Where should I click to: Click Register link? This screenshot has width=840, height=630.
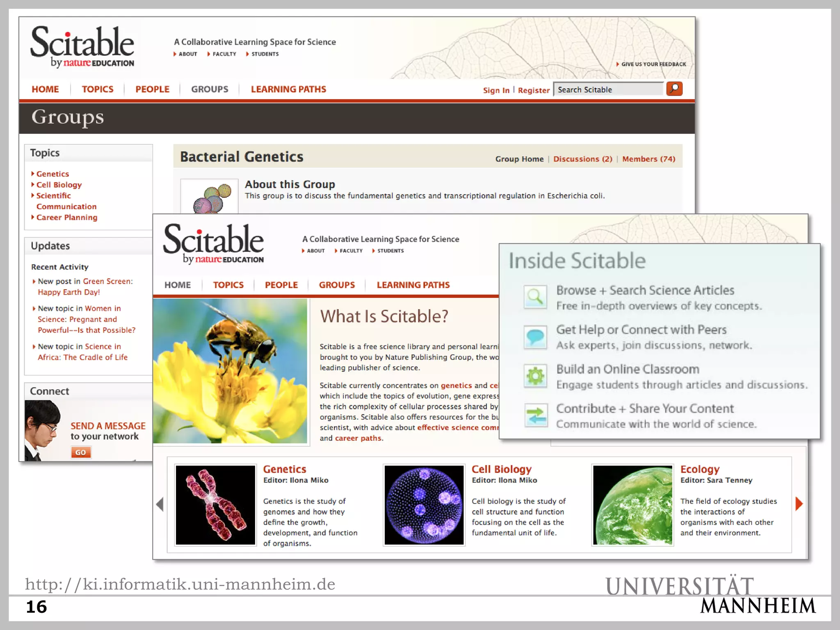point(534,90)
